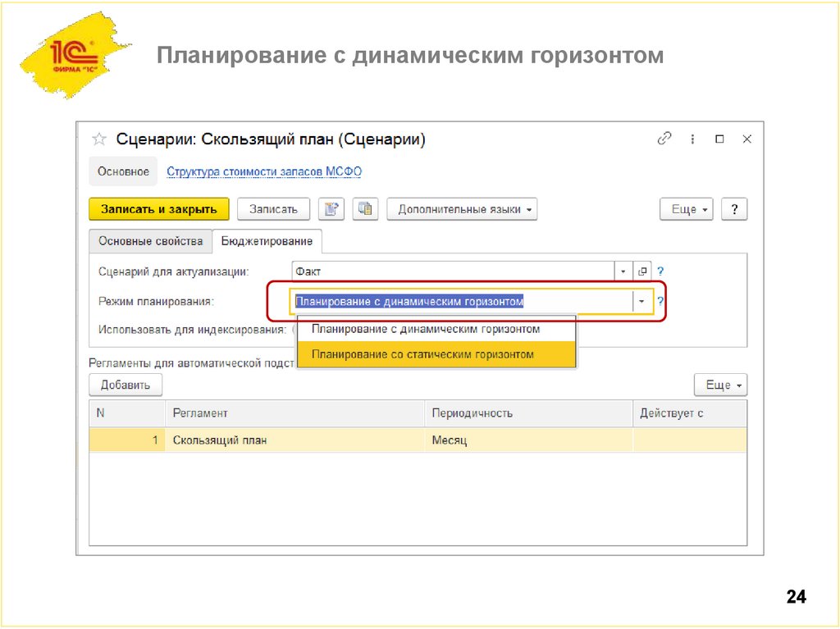Select Планирование с динамическим горизонтом option
Viewport: 840px width, 629px height.
tap(435, 328)
